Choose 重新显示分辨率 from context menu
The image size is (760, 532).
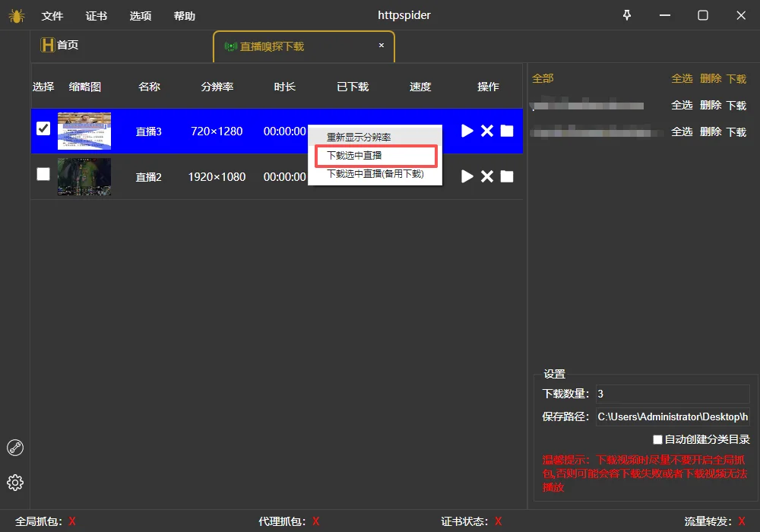pyautogui.click(x=359, y=137)
